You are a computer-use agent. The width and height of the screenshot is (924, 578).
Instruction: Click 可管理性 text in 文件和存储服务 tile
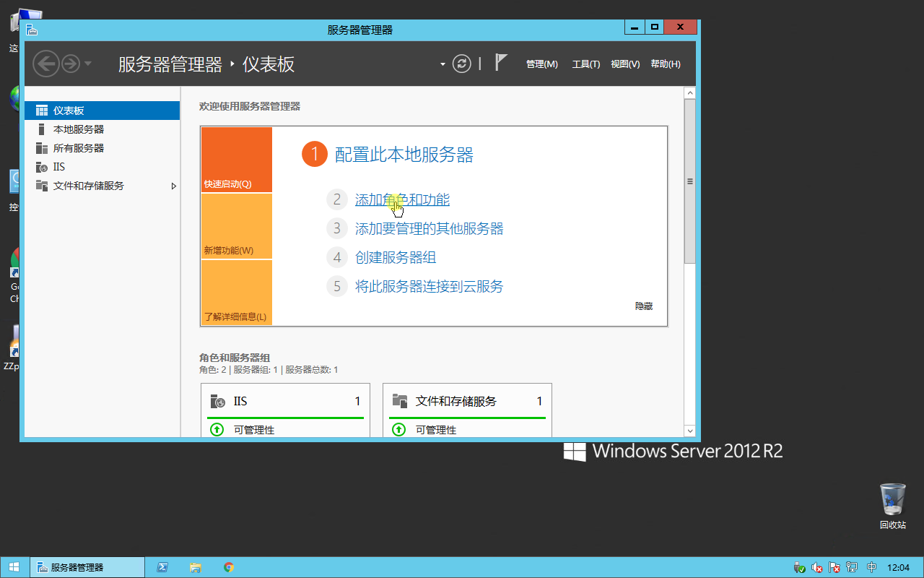(x=436, y=430)
